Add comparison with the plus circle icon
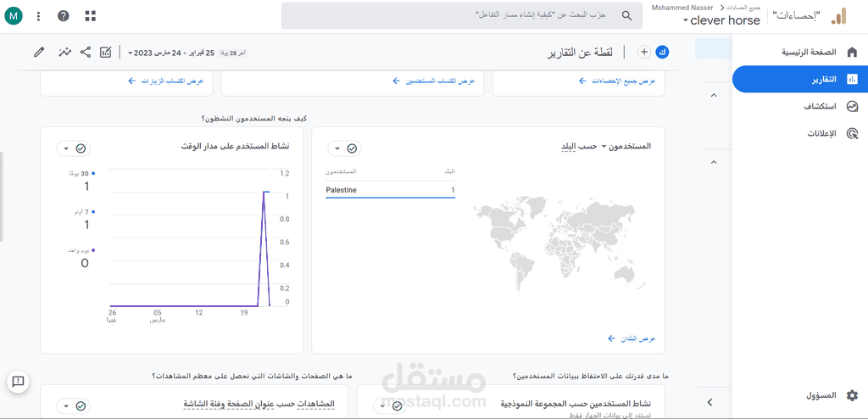This screenshot has height=419, width=868. pyautogui.click(x=644, y=52)
